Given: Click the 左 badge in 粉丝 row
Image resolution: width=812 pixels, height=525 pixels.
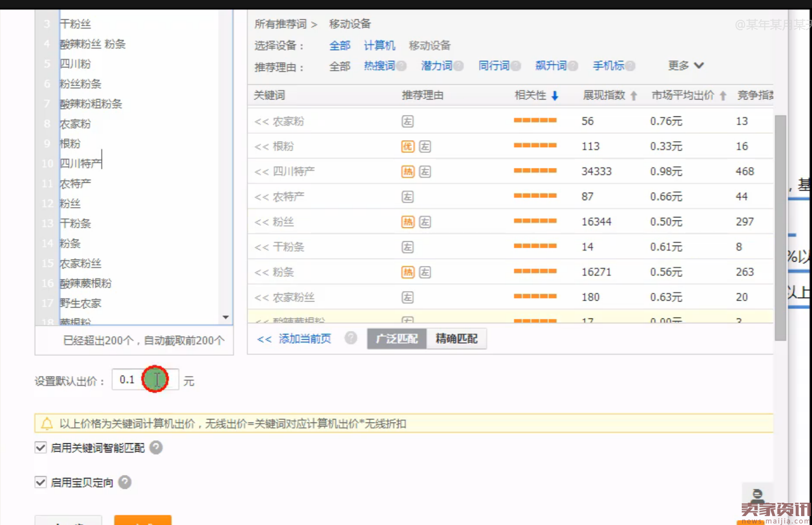Looking at the screenshot, I should coord(425,222).
